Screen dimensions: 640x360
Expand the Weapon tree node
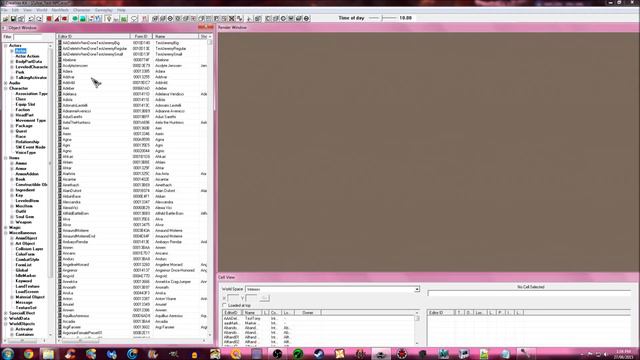12,222
